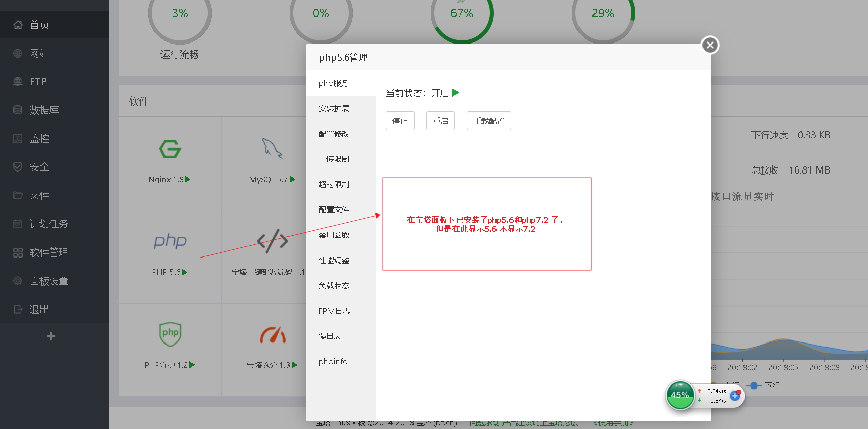Click the php5.6管理 dialog title

[x=343, y=58]
